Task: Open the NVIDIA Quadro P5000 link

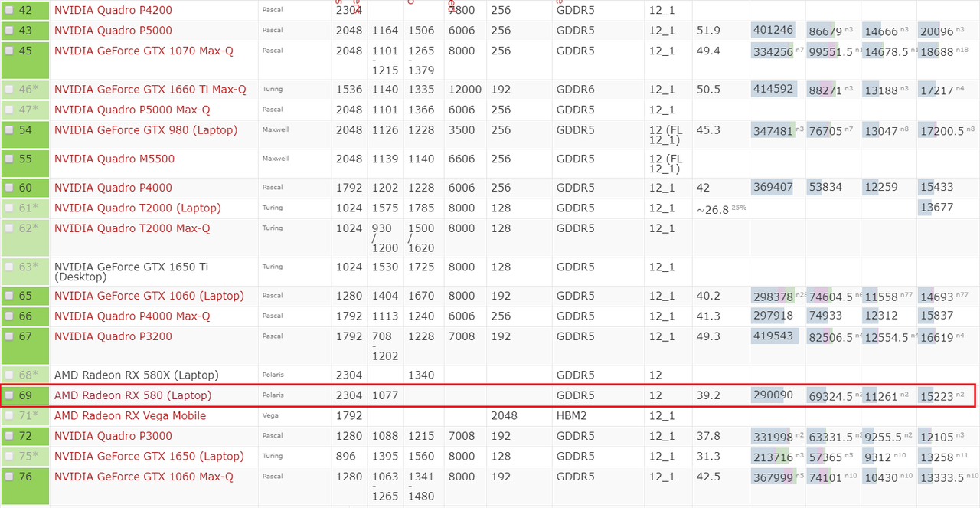Action: click(x=113, y=31)
